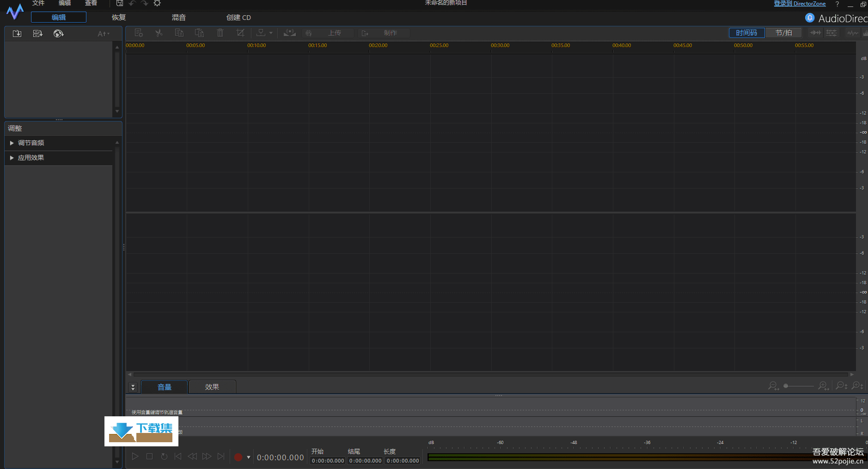Click the save project icon

click(x=120, y=3)
